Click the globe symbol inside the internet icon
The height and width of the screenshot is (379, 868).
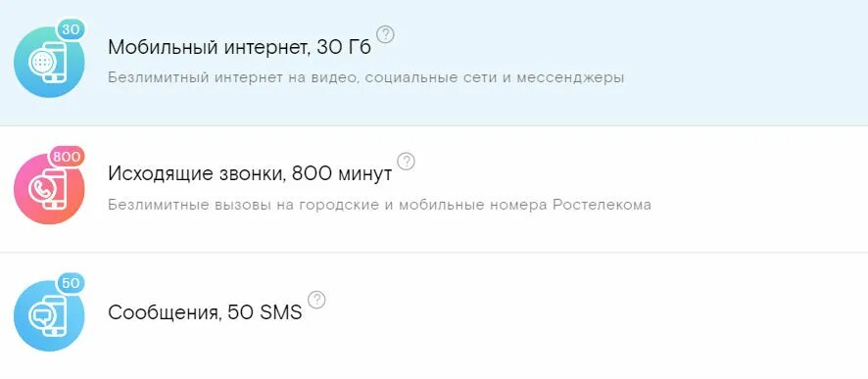pos(39,63)
